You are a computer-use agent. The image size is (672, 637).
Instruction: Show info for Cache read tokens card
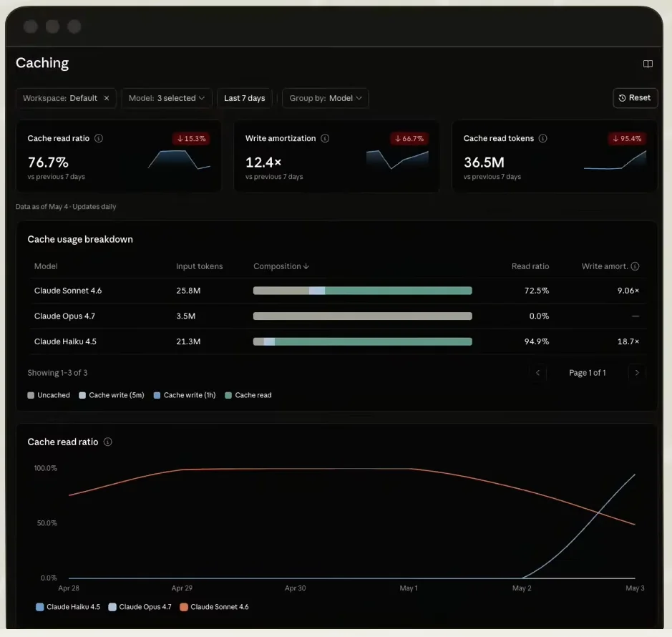coord(542,138)
